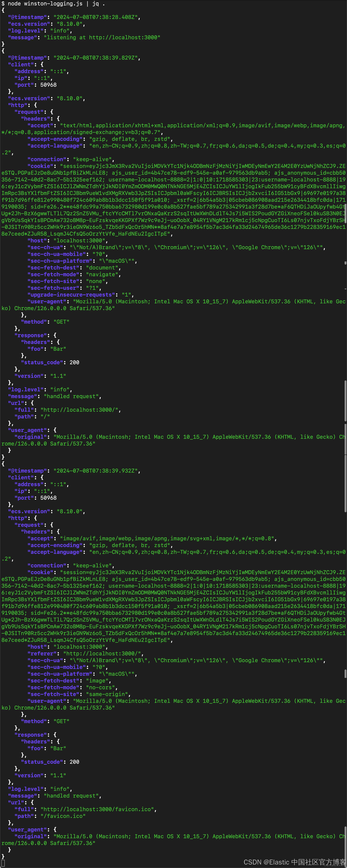Click the 'referer' header key
The width and height of the screenshot is (347, 868).
click(x=42, y=654)
